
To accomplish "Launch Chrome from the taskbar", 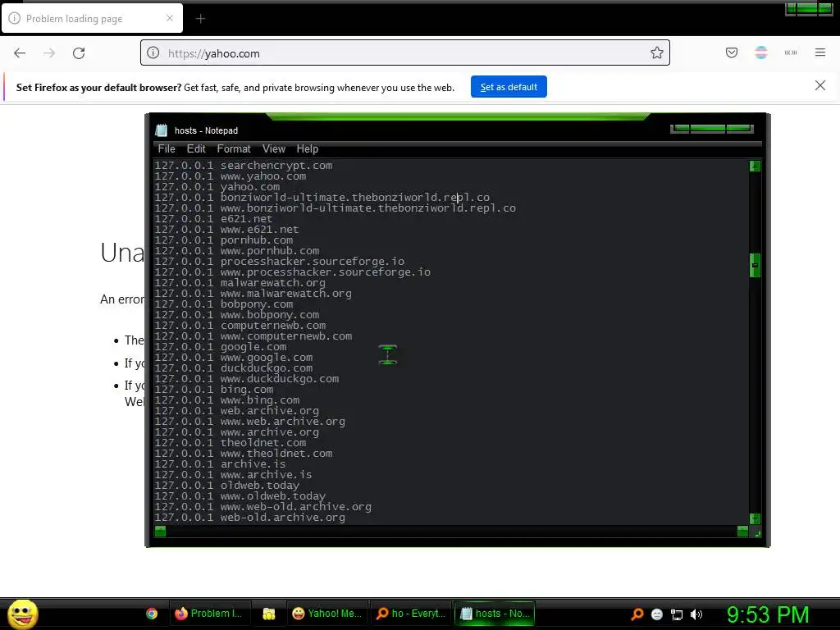I will [x=152, y=614].
